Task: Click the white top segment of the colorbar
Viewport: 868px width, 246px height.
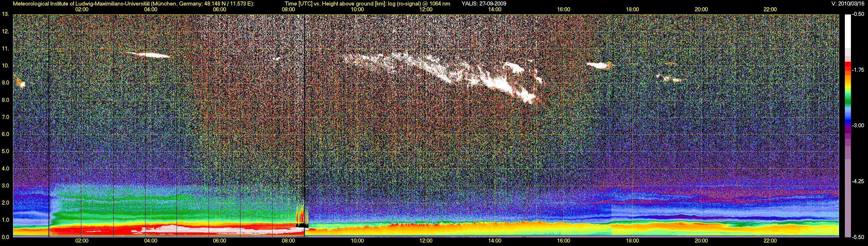Action: click(847, 31)
